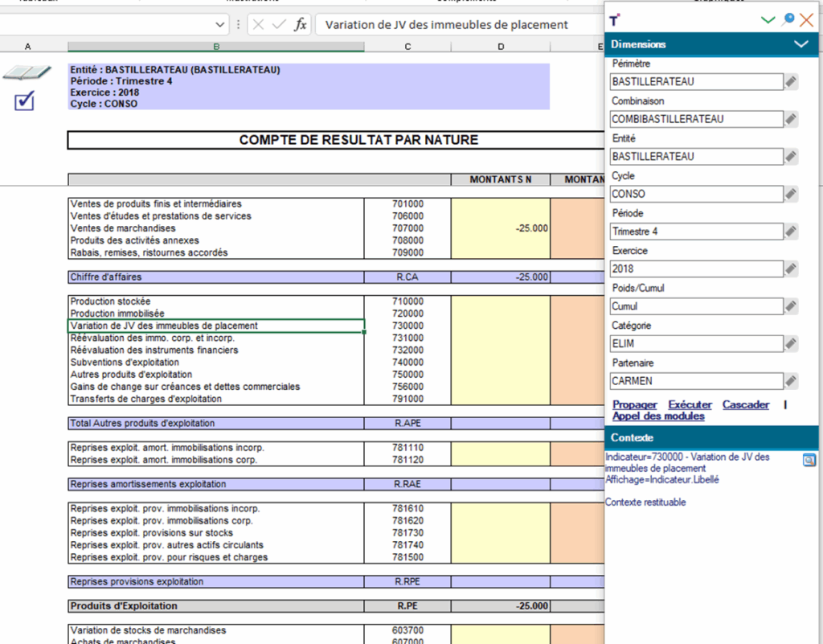Click the MONTANTS N column heading
This screenshot has height=644, width=823.
(x=501, y=179)
